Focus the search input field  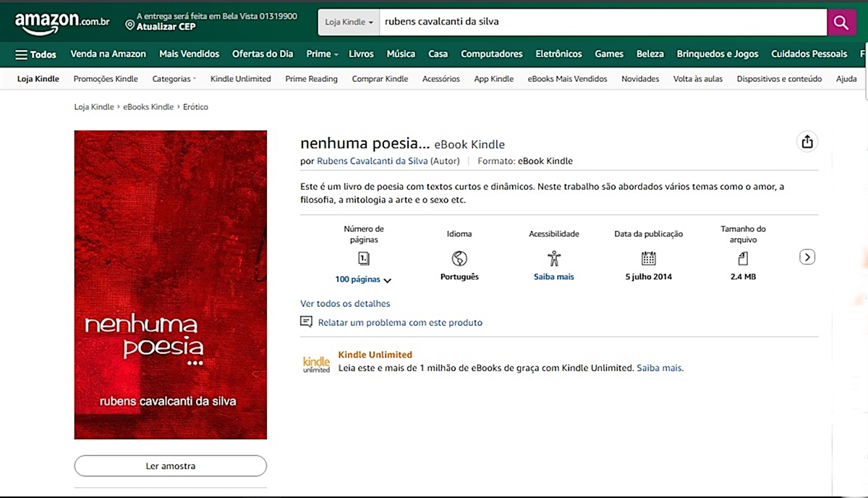pos(600,22)
